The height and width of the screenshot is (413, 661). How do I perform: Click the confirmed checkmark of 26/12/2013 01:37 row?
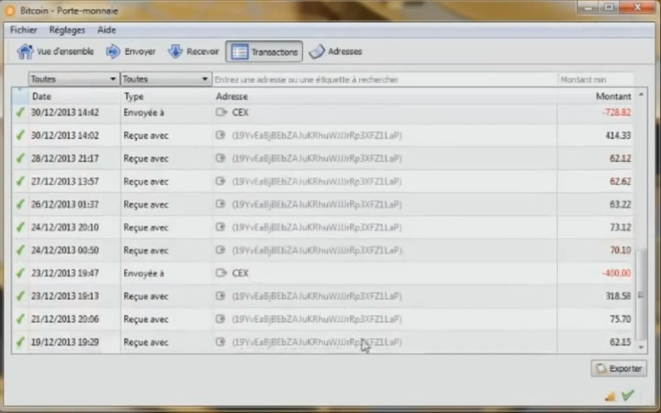pos(20,204)
